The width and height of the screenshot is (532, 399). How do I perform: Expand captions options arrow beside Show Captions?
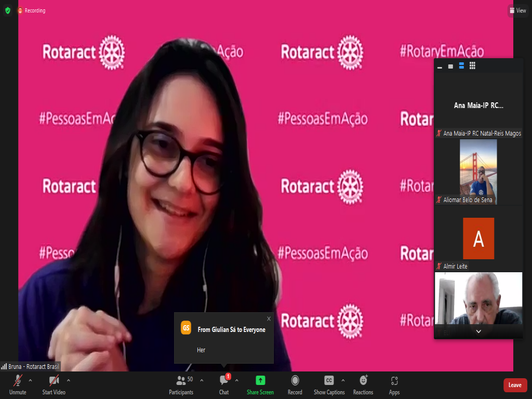tap(343, 380)
